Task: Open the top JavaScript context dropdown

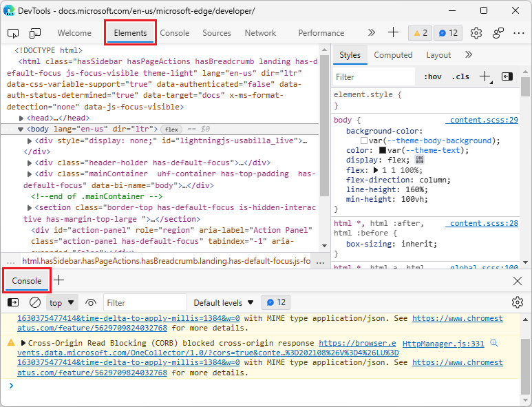Action: [62, 302]
